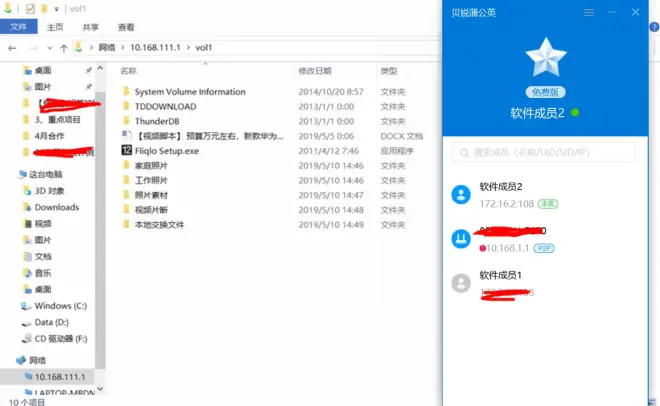Click the 应用程序 type cell
The image size is (660, 406).
click(x=397, y=151)
